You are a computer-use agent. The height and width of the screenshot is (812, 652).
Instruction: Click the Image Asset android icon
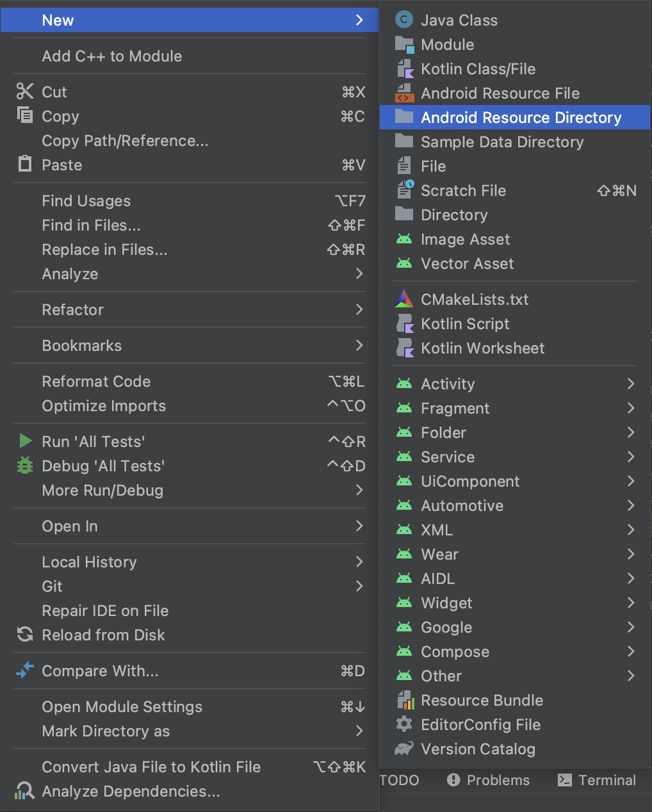tap(404, 239)
